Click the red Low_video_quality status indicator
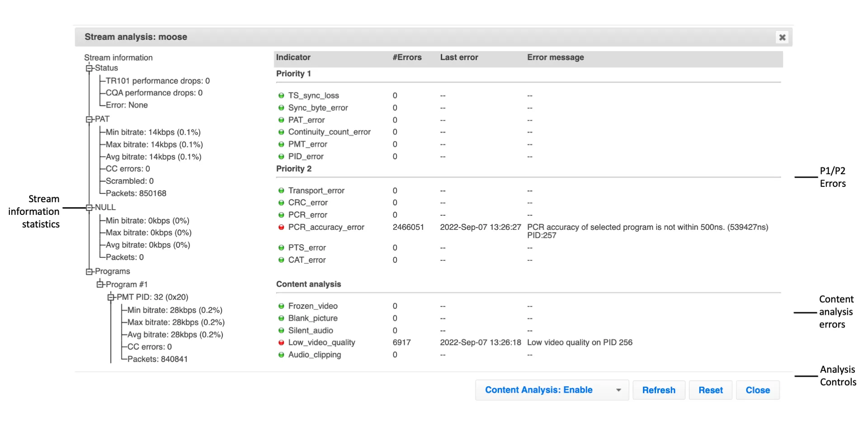Image resolution: width=868 pixels, height=436 pixels. tap(281, 342)
